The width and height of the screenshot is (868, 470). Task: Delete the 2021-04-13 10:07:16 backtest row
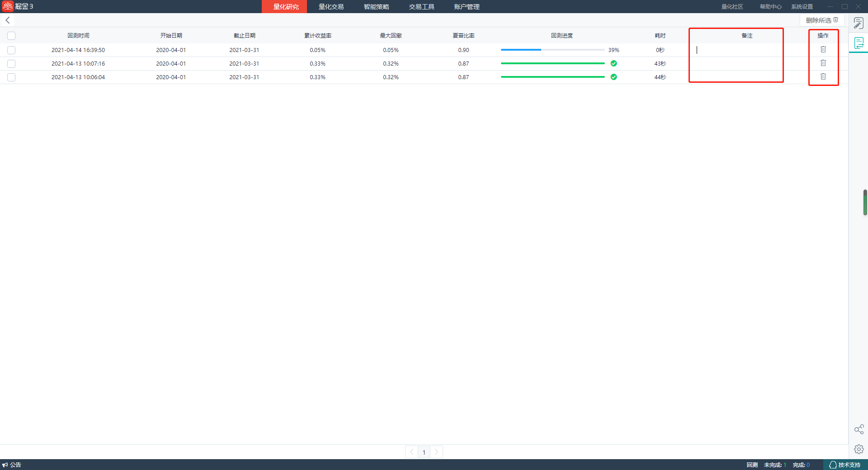coord(823,63)
